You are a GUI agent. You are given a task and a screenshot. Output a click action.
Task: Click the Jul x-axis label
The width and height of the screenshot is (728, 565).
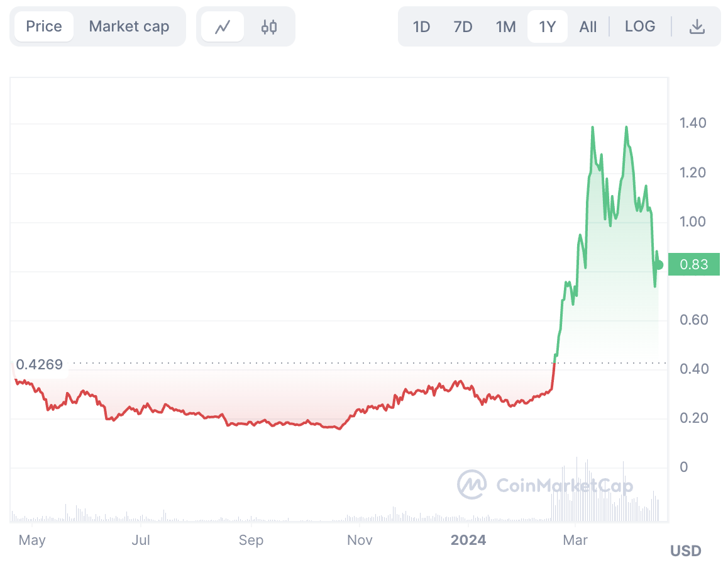point(141,540)
